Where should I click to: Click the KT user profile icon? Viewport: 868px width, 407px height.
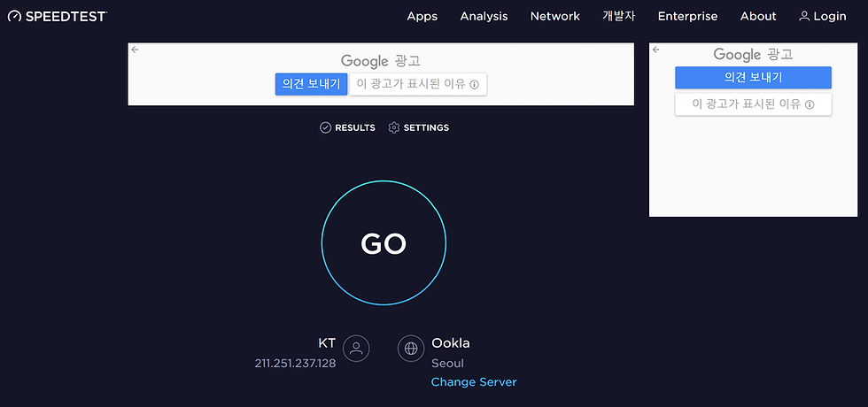coord(356,349)
